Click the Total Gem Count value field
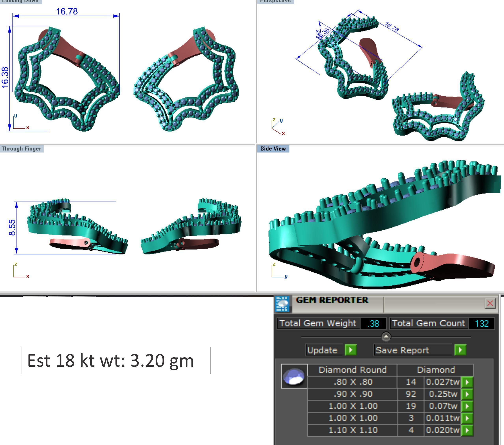Viewport: 504px width, 445px height. point(481,323)
